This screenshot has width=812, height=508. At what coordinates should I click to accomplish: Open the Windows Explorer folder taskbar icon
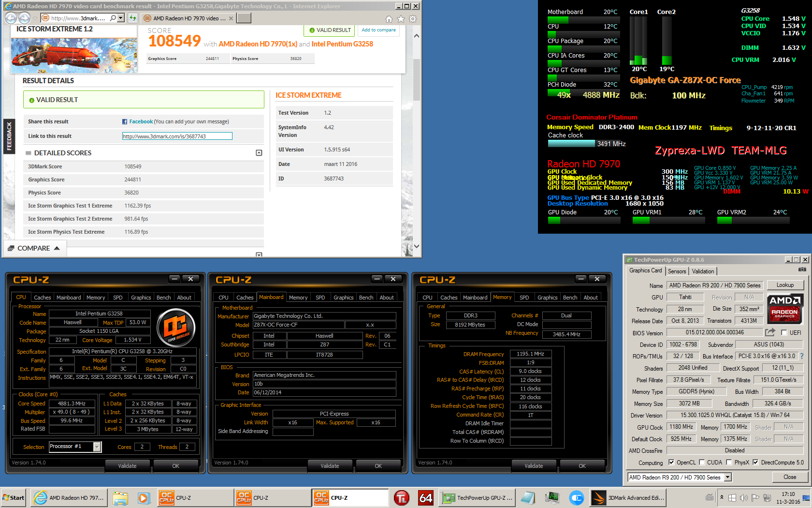[120, 497]
